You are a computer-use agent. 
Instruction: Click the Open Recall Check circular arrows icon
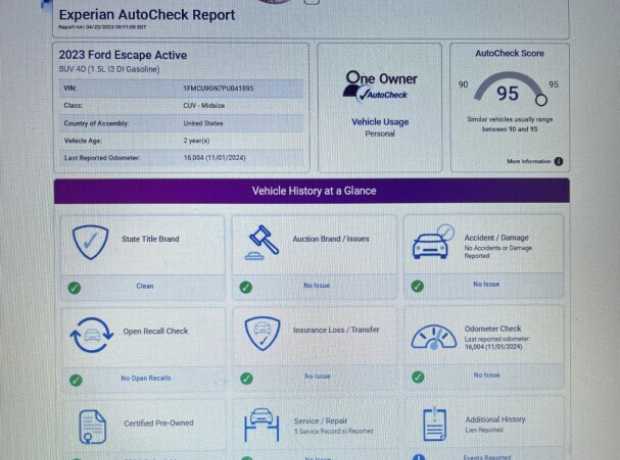[91, 335]
